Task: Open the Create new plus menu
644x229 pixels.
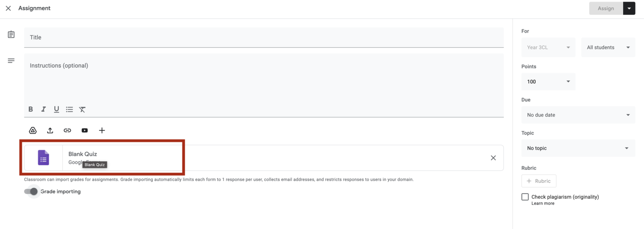Action: click(x=102, y=130)
